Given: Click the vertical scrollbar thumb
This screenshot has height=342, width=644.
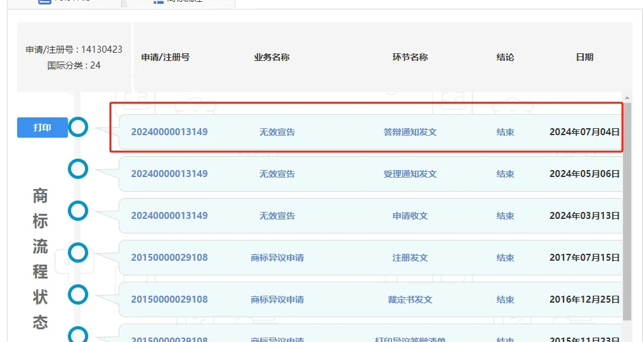Looking at the screenshot, I should tap(628, 209).
